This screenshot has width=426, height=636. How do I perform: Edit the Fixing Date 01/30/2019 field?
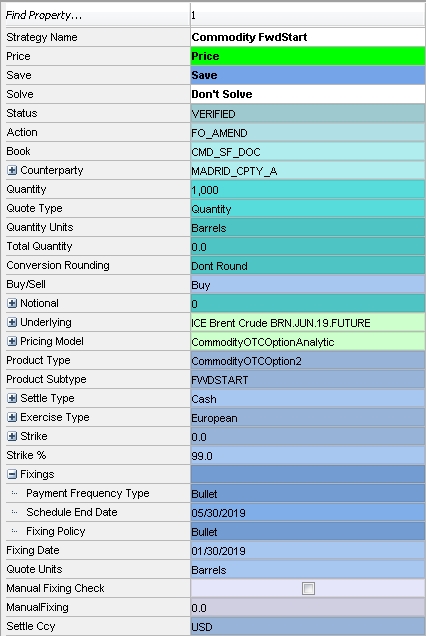click(x=308, y=550)
